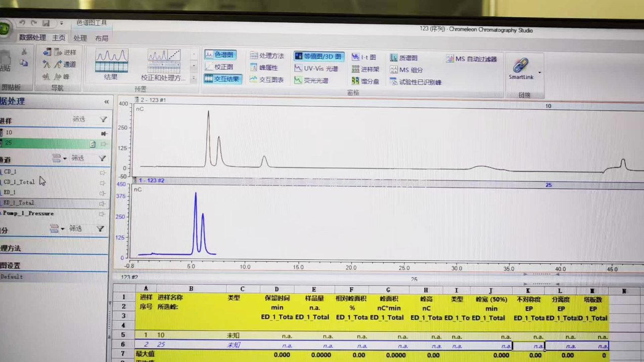Click the SmartLink chain icon

[x=520, y=65]
